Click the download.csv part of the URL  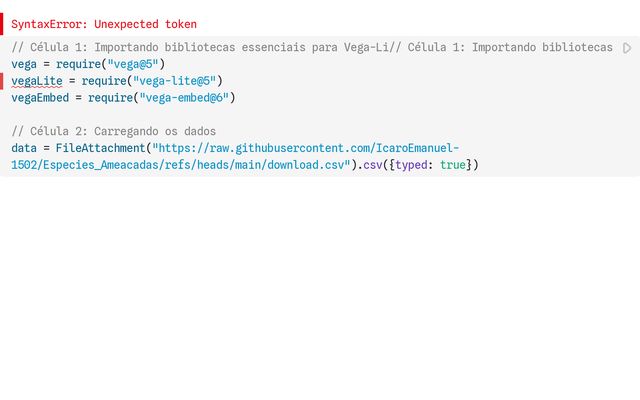click(305, 165)
